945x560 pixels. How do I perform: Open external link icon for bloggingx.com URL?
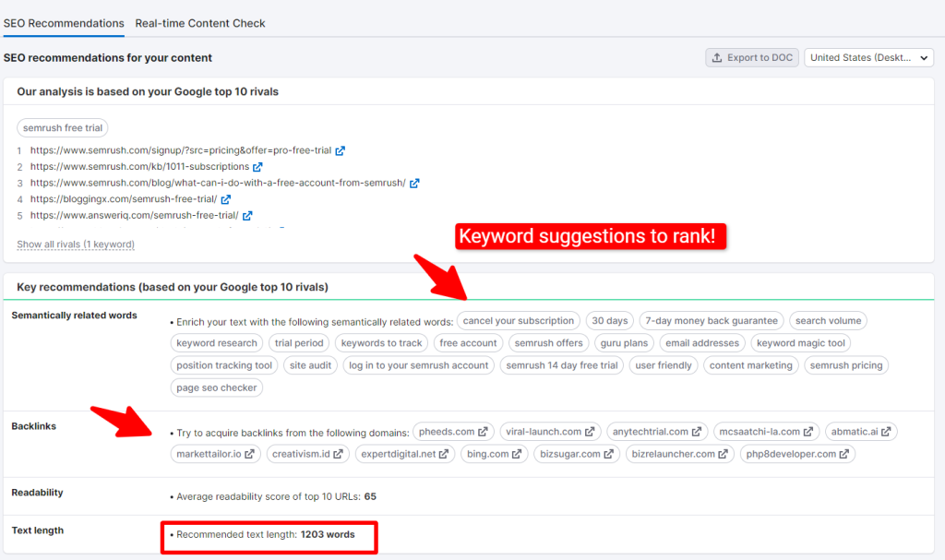(x=226, y=199)
